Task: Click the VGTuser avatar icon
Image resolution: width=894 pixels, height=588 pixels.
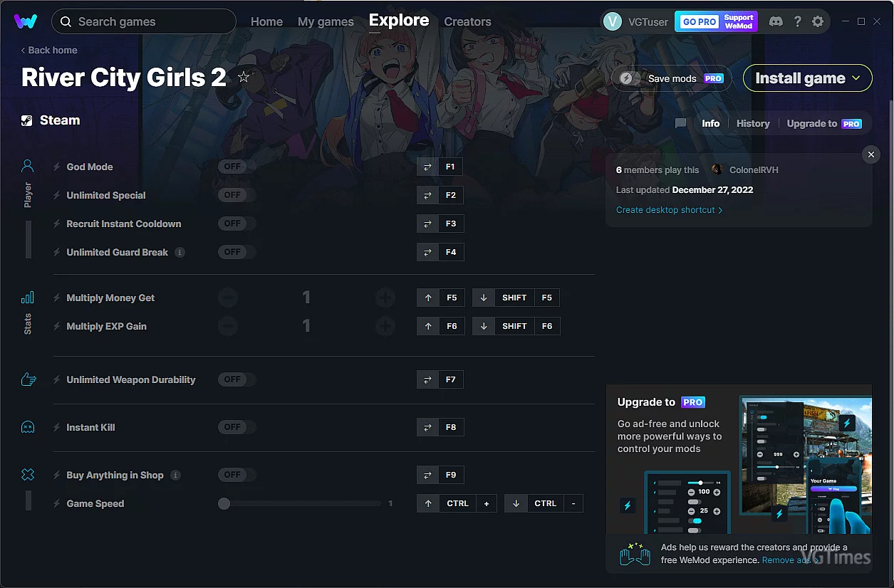Action: [x=613, y=21]
